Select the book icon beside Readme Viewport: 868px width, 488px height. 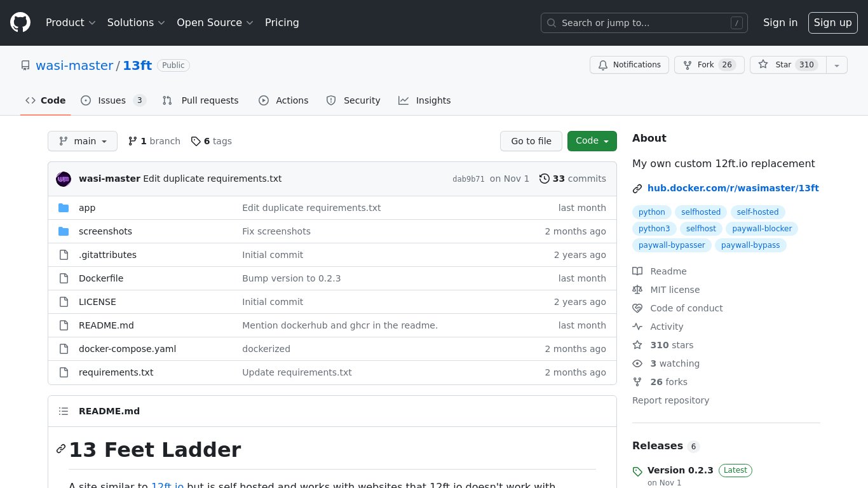(x=637, y=271)
